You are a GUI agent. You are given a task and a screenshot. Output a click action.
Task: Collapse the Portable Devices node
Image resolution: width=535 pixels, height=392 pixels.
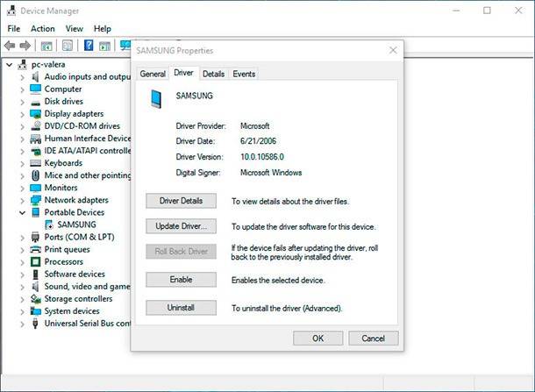point(22,212)
